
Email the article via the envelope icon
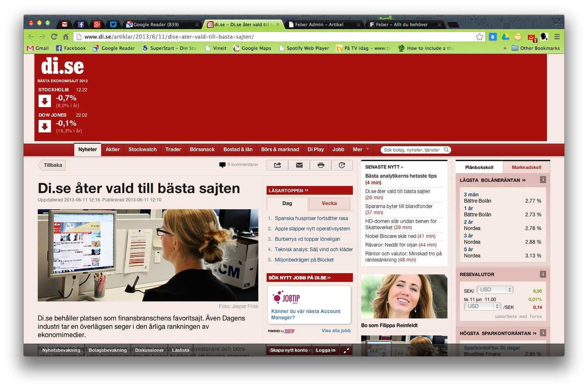pos(299,165)
